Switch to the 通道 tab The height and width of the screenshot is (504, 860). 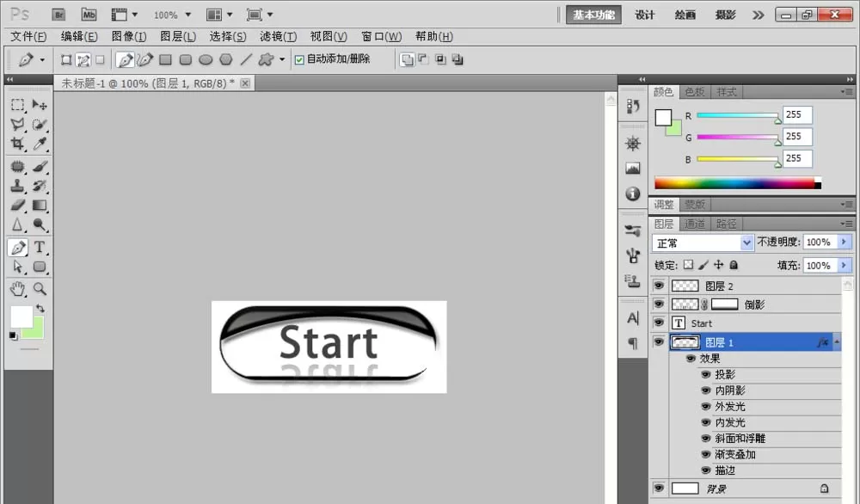tap(694, 224)
